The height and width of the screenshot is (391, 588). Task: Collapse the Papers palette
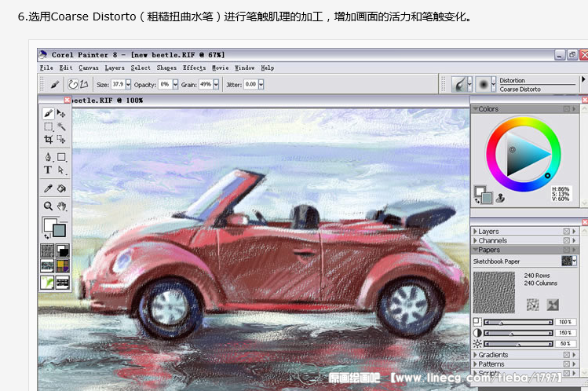coord(475,250)
